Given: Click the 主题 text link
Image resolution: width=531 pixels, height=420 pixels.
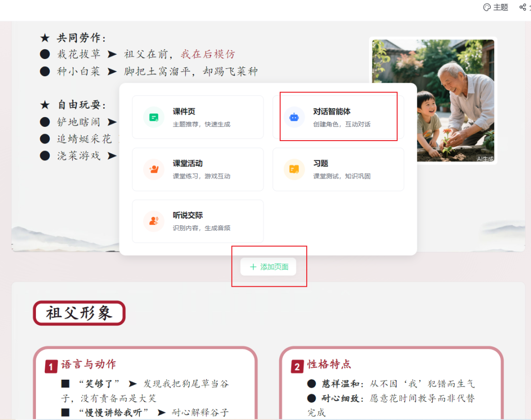Looking at the screenshot, I should coord(497,7).
